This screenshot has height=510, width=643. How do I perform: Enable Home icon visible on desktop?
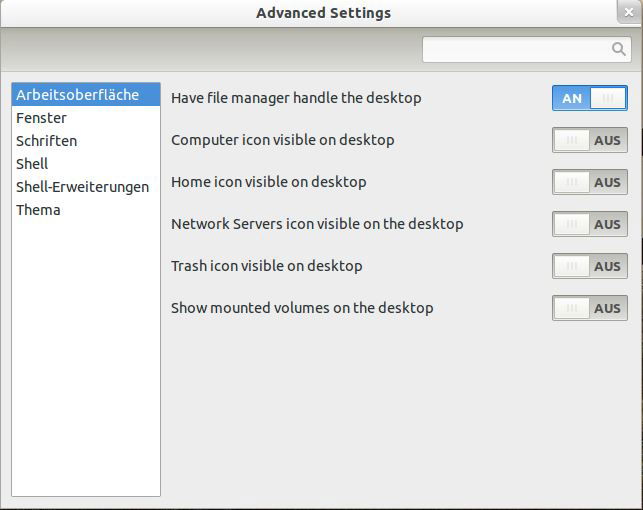(x=590, y=182)
